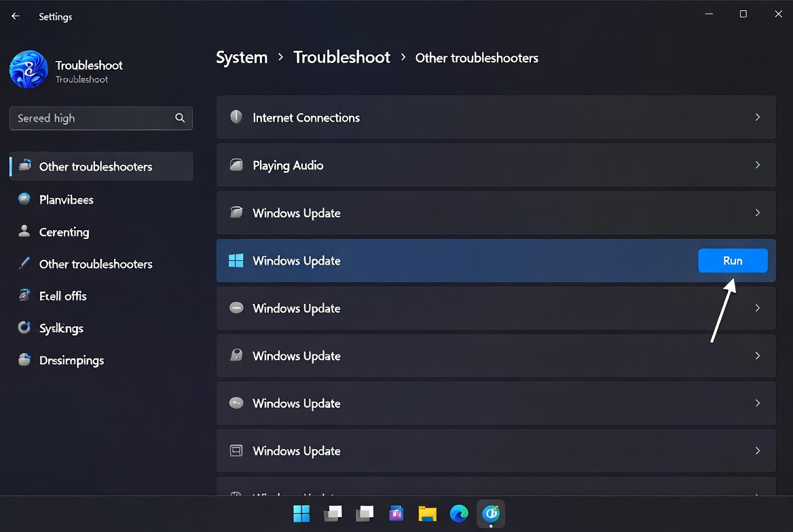This screenshot has height=532, width=793.
Task: Open Microsoft Edge from the taskbar
Action: coord(459,514)
